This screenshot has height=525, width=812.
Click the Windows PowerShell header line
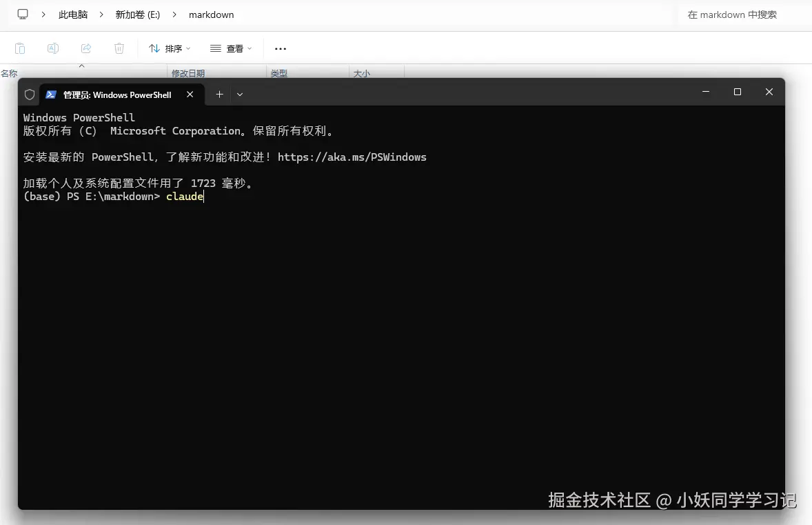[79, 118]
